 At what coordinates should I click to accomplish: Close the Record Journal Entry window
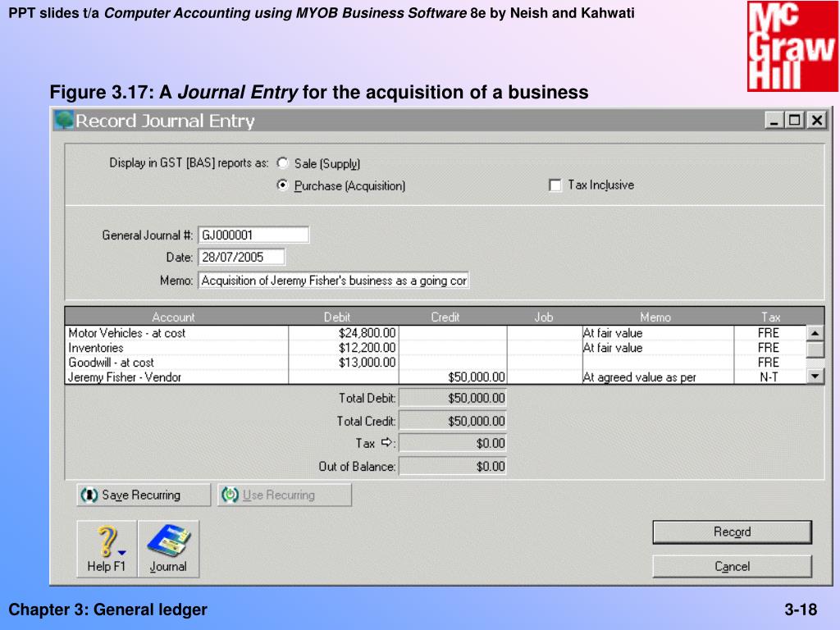click(x=817, y=120)
